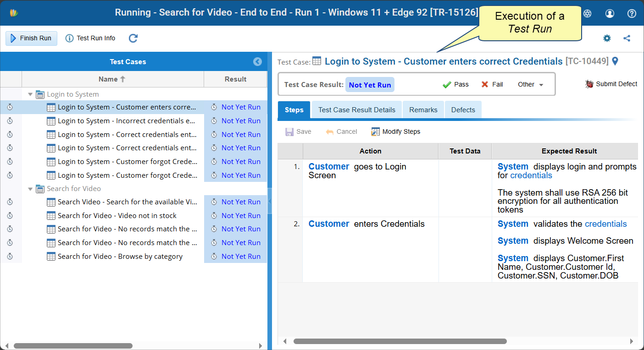Click the Result column header
644x350 pixels.
tap(235, 79)
